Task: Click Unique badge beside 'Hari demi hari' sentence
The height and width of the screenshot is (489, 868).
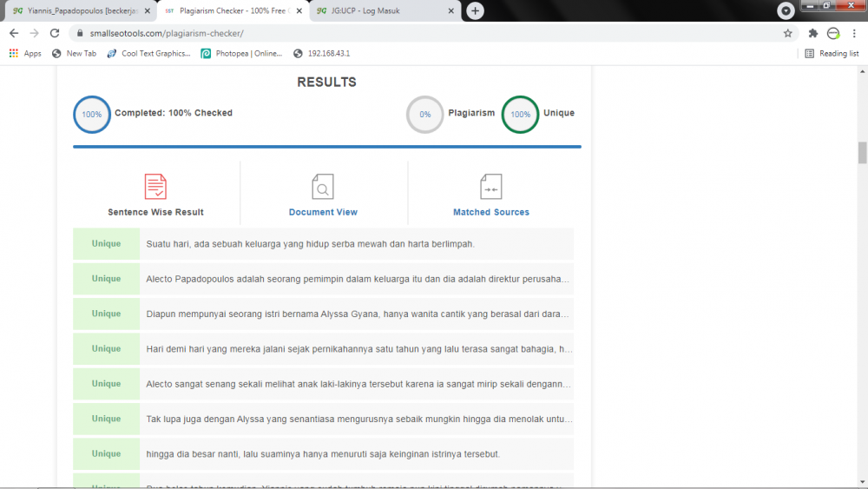Action: click(106, 349)
